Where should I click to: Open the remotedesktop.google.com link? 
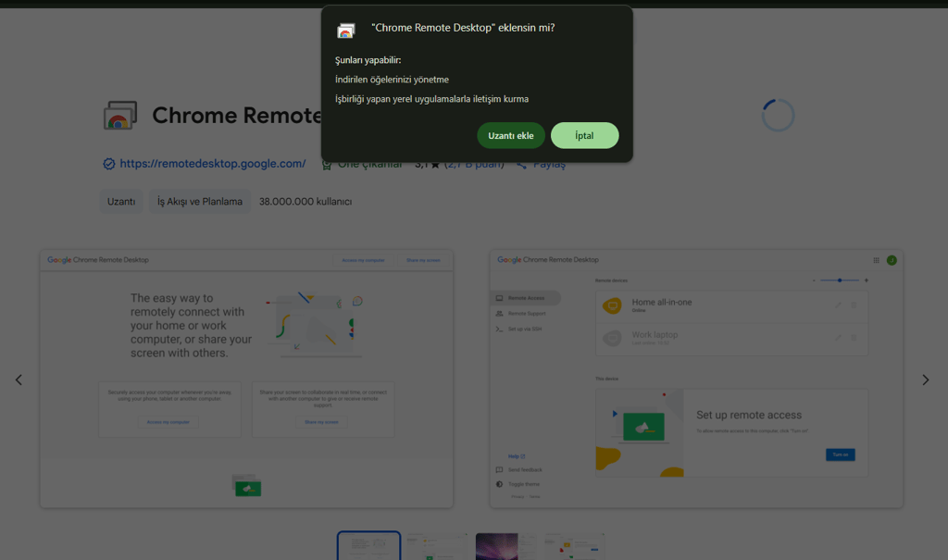(x=213, y=163)
